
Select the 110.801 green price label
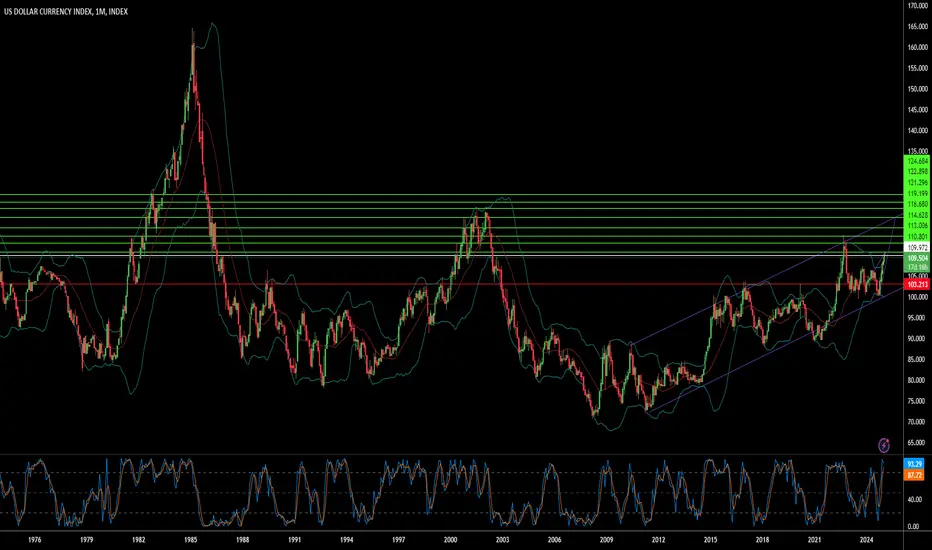[x=918, y=237]
